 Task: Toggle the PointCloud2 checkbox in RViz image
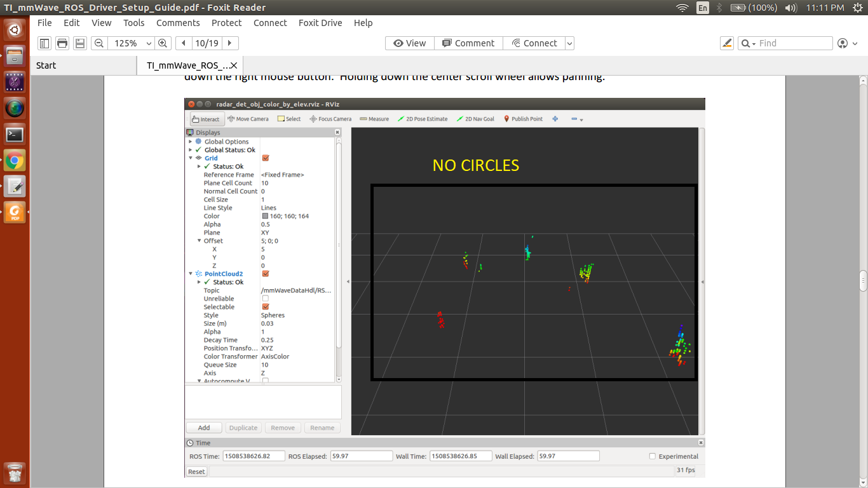(x=266, y=274)
